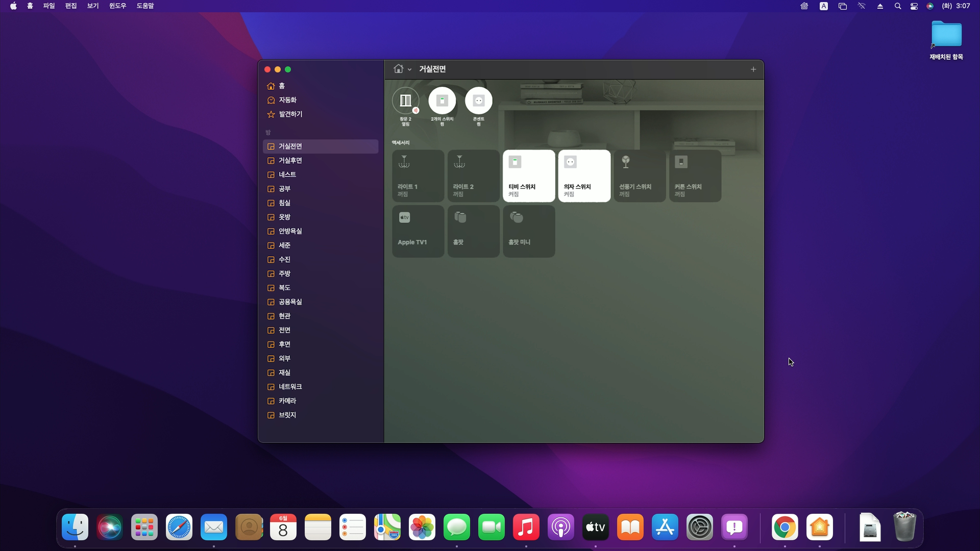Click the 창문 2 window status icon
This screenshot has height=551, width=980.
pyautogui.click(x=405, y=101)
